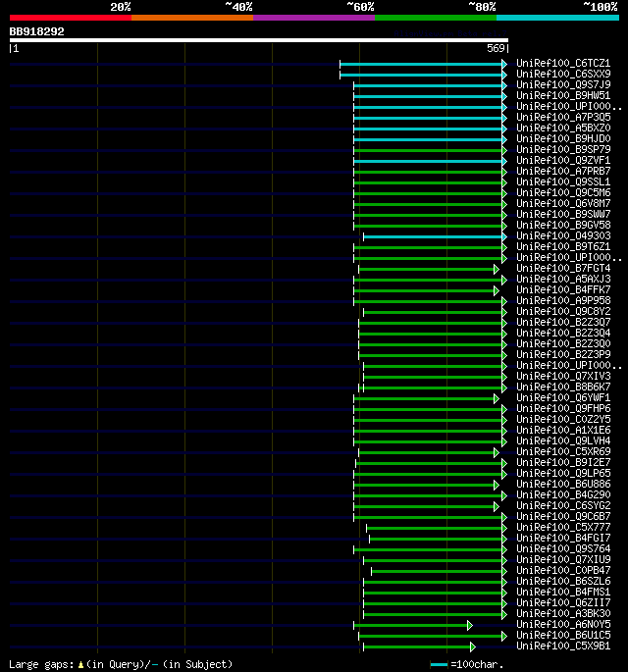
Task: Open the UniRef100_Q9S7J9 hit label
Action: click(x=563, y=84)
